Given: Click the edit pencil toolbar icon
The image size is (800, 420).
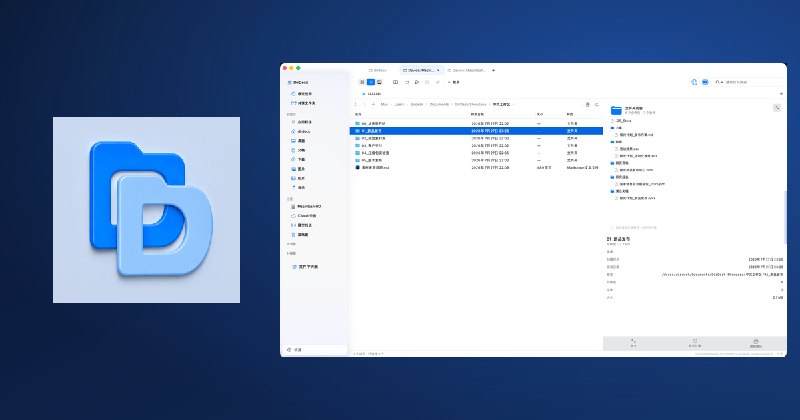Looking at the screenshot, I should 417,82.
